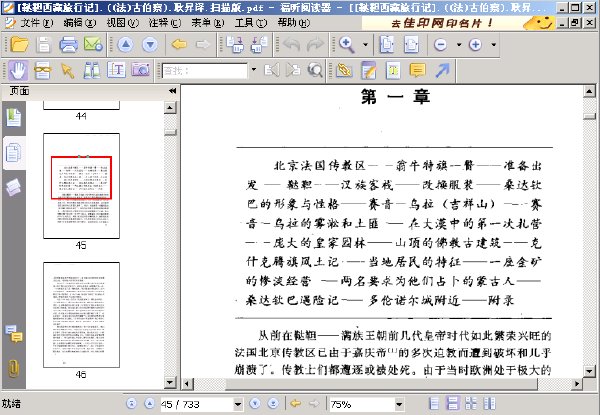Select the pencil note editing tool
The image size is (600, 415).
pyautogui.click(x=368, y=70)
